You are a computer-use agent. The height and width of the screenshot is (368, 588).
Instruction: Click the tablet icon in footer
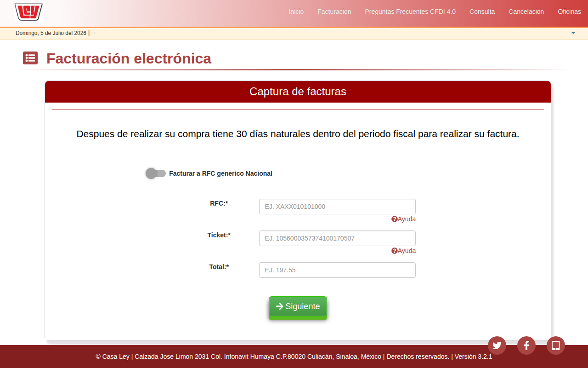[x=556, y=345]
